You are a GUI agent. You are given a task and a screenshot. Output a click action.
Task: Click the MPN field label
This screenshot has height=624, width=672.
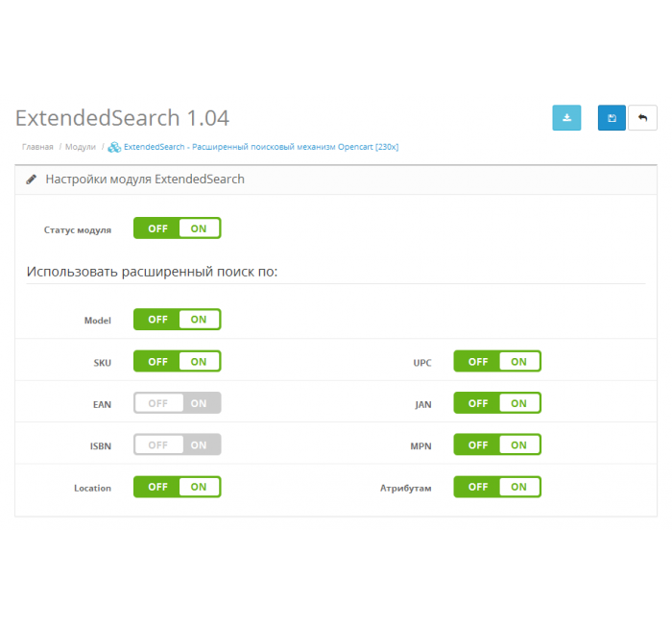coord(420,446)
